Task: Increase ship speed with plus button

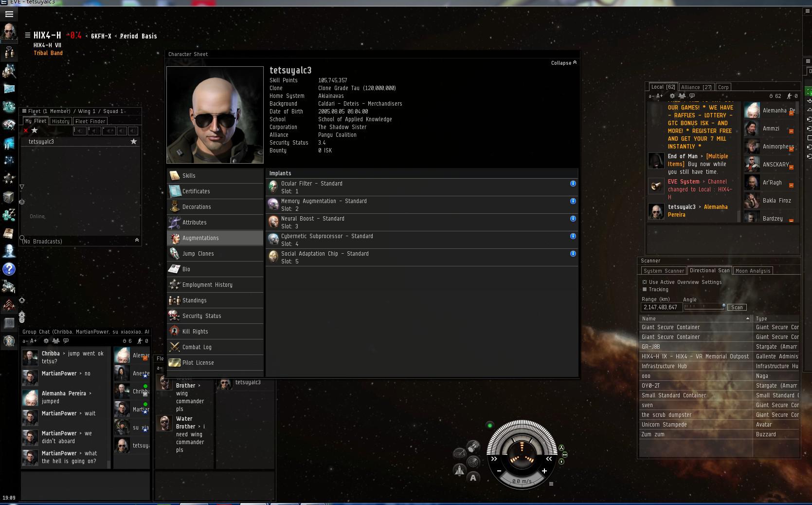Action: pyautogui.click(x=544, y=471)
